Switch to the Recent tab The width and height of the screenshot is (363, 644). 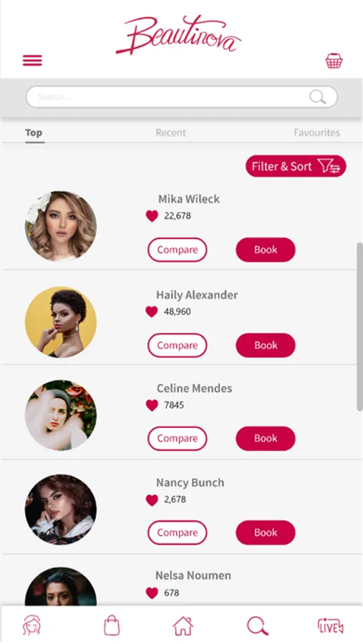coord(170,132)
